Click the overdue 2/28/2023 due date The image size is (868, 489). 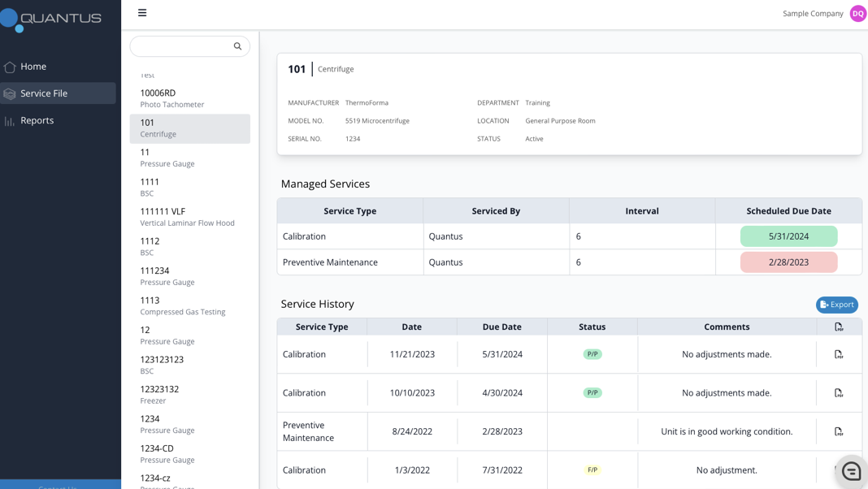[788, 262]
